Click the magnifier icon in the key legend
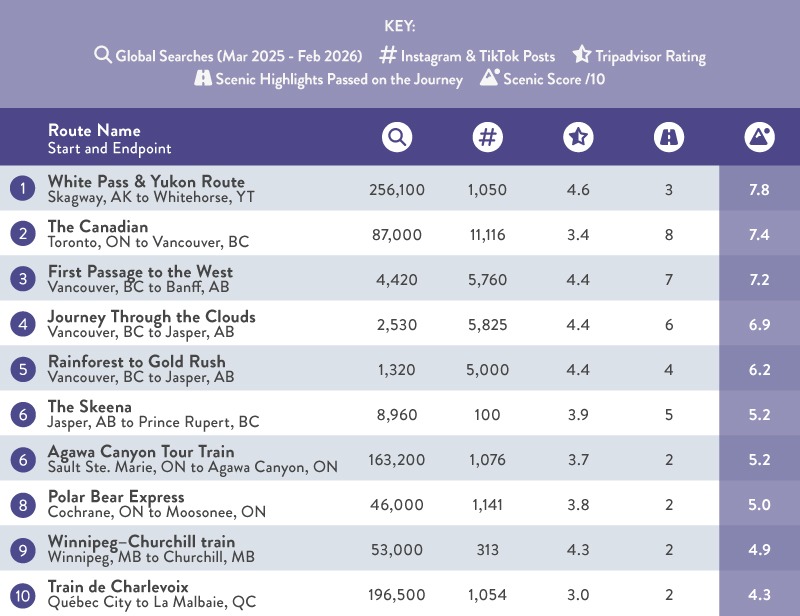 [x=102, y=55]
